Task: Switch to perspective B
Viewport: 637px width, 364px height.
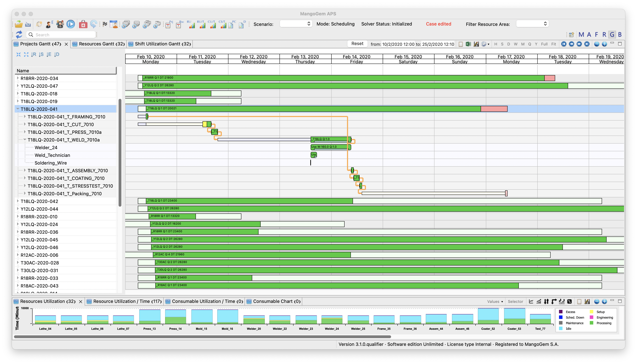Action: click(x=620, y=35)
